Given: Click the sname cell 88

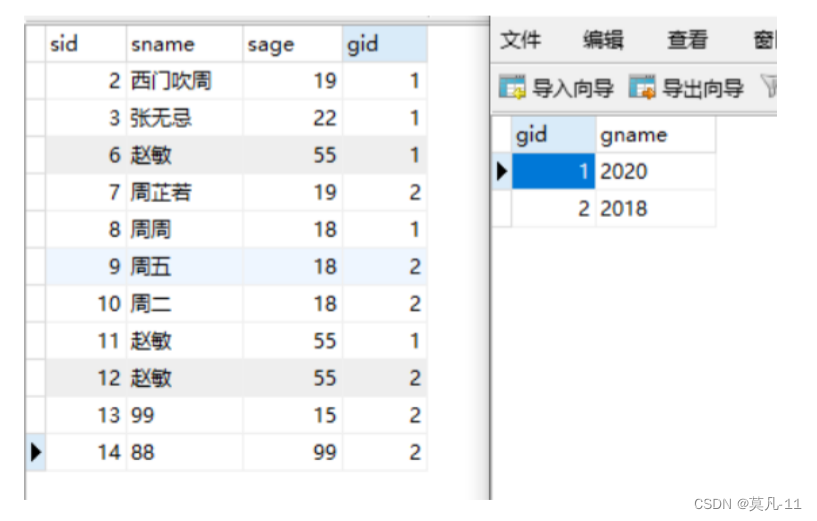Looking at the screenshot, I should (184, 452).
